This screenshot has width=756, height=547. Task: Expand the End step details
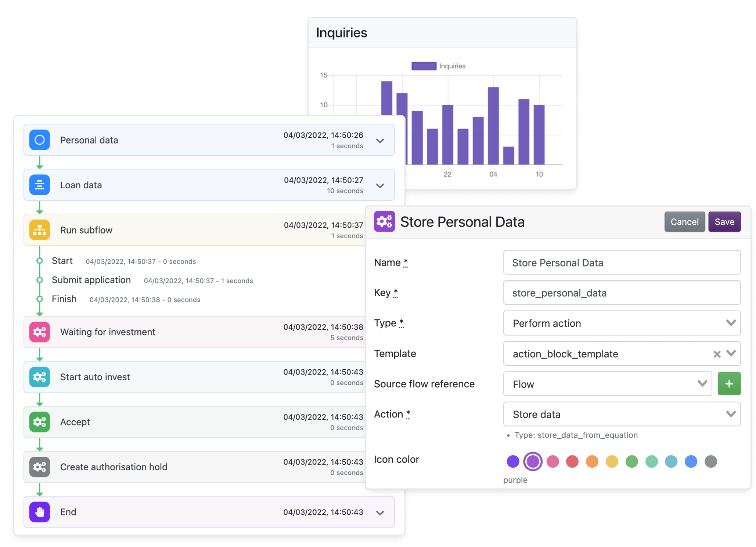pyautogui.click(x=380, y=512)
